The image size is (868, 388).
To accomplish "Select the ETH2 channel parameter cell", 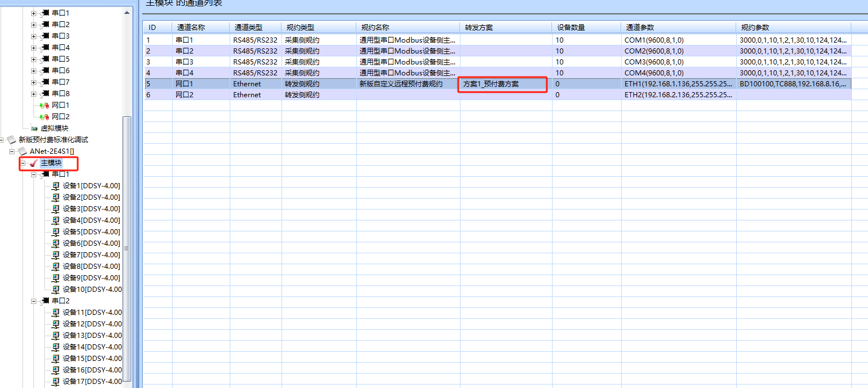I will [x=677, y=95].
